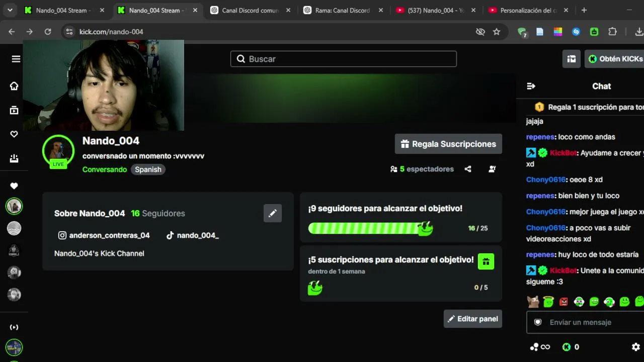This screenshot has width=644, height=362.
Task: Edit the Sobre Nando_004 section with pencil
Action: click(273, 213)
